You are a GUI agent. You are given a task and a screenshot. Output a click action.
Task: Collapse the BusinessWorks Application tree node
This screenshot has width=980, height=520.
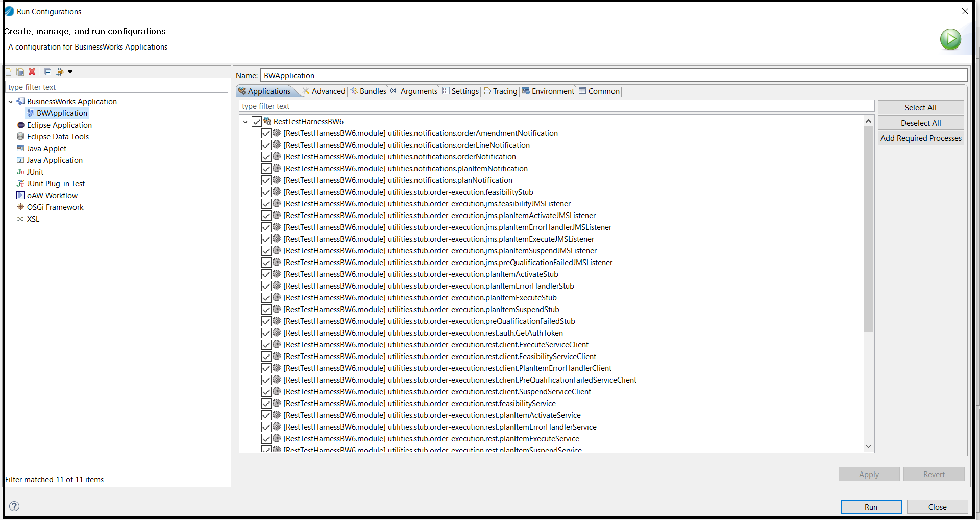tap(10, 102)
